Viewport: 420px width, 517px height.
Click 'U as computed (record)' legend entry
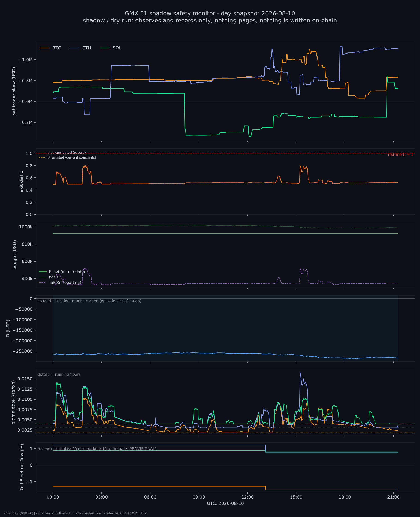tap(66, 153)
